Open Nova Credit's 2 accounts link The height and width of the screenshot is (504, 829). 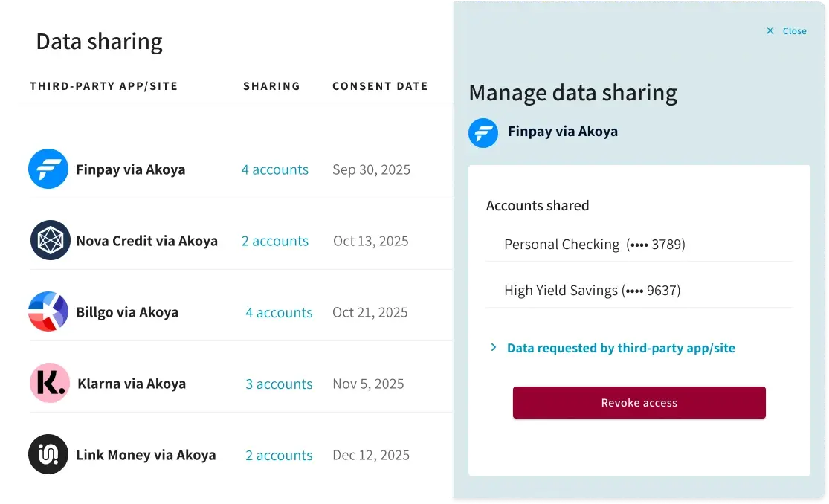point(275,241)
